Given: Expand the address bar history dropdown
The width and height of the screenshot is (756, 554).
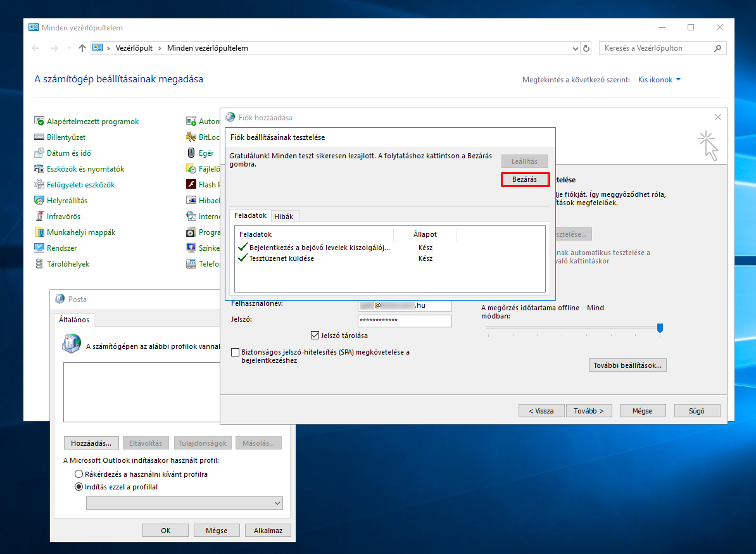Looking at the screenshot, I should pos(575,48).
